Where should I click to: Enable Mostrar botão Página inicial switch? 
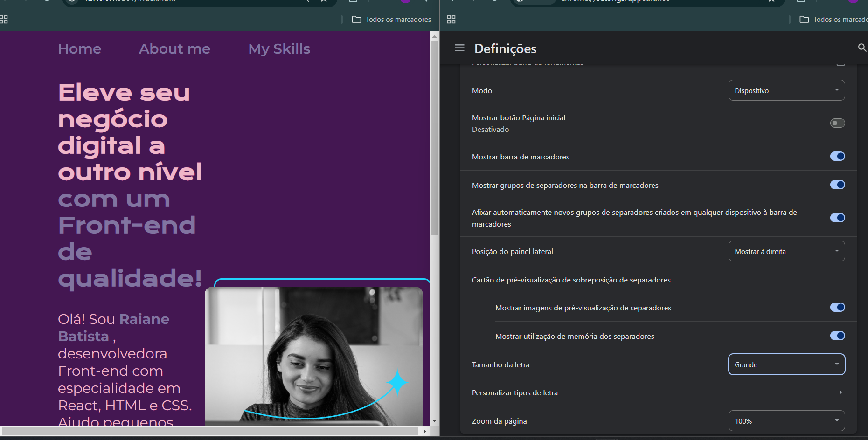coord(837,123)
